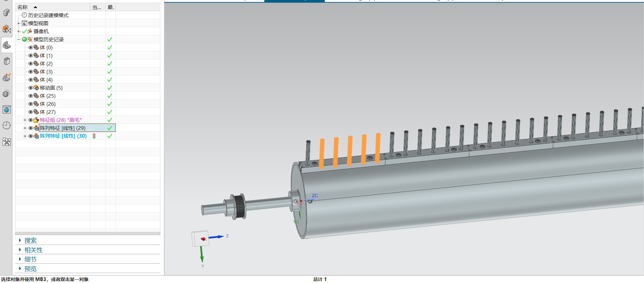The image size is (644, 283).
Task: Open the Constraint Navigator sidebar icon
Action: 6,29
